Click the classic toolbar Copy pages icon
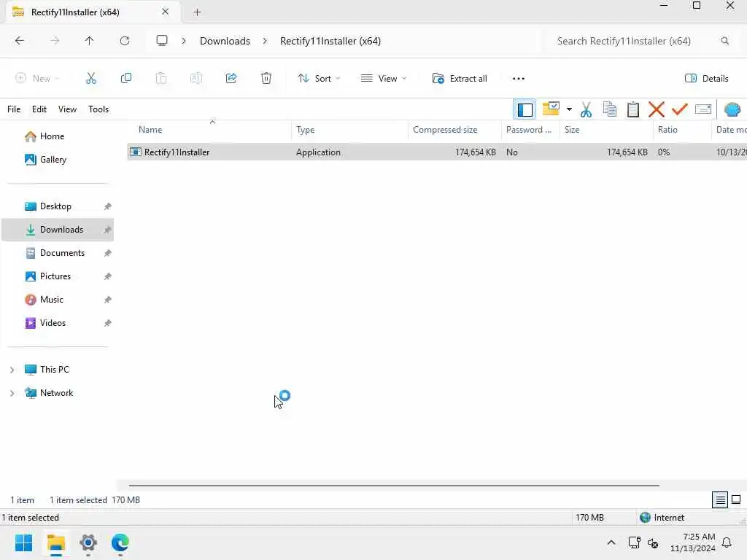Screen dimensions: 747x560 coord(609,109)
